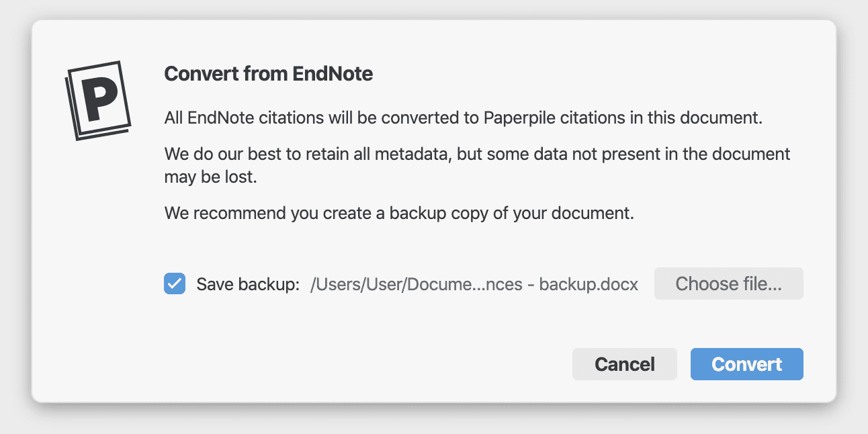Image resolution: width=868 pixels, height=434 pixels.
Task: Click the "Save backup:" label text
Action: point(247,284)
